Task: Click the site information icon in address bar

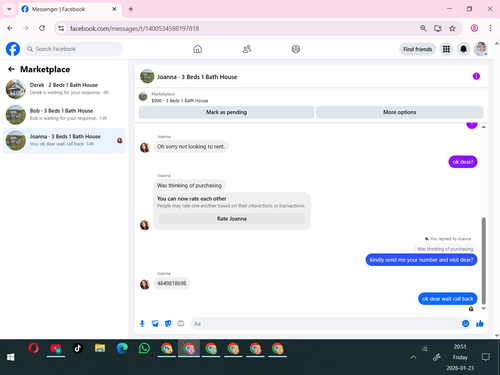Action: [x=61, y=28]
